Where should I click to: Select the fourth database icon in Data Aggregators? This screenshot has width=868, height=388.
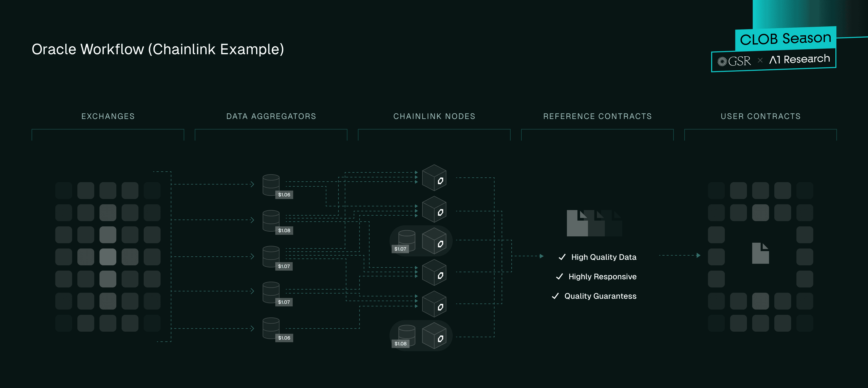271,292
